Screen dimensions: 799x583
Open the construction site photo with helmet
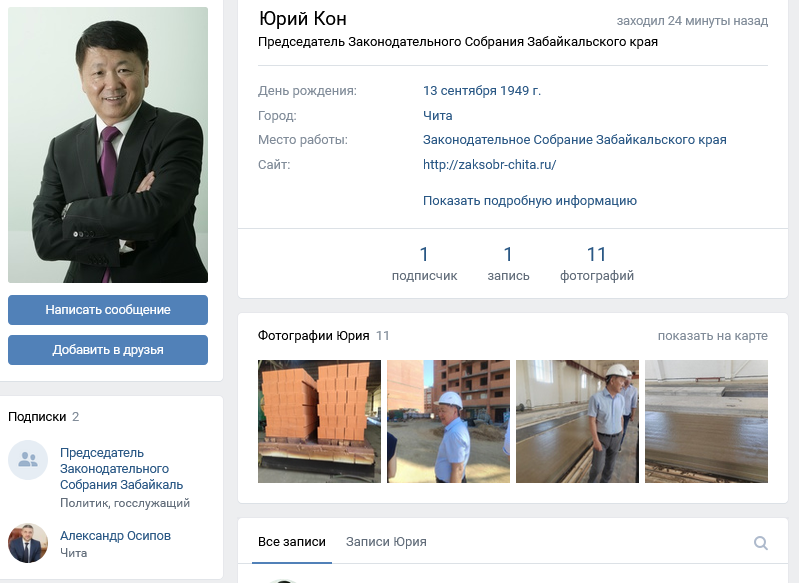(x=448, y=421)
